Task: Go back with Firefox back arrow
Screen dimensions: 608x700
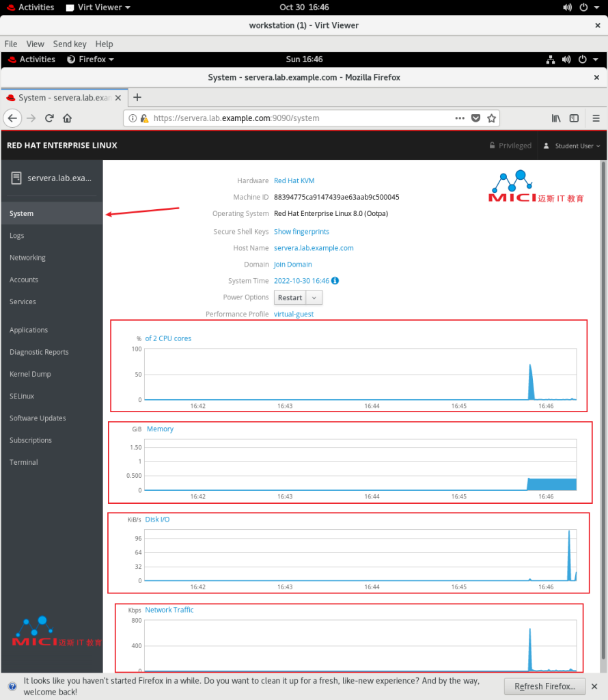Action: pyautogui.click(x=12, y=118)
